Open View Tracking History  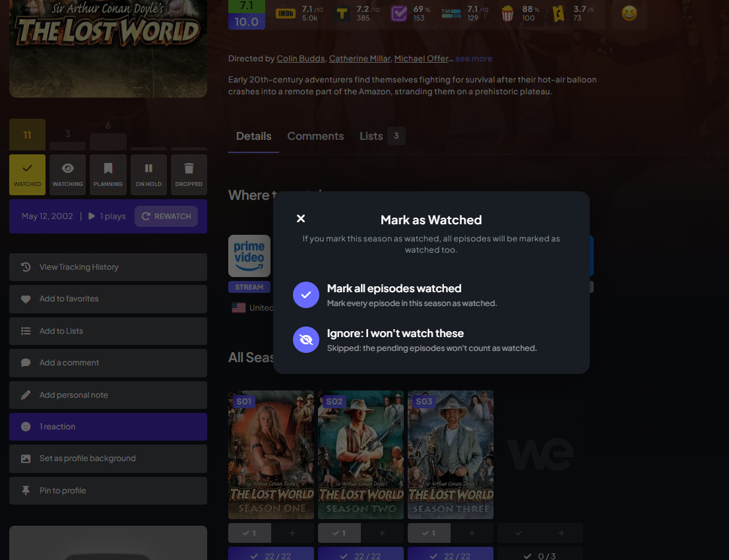[108, 267]
